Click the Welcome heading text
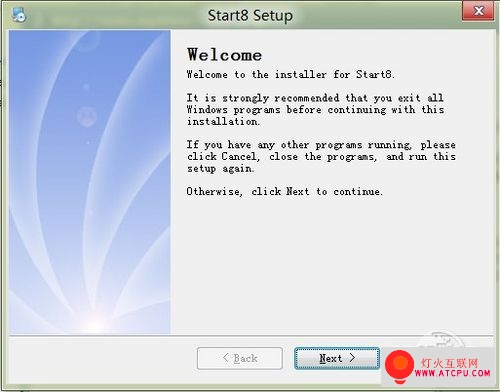500x392 pixels. 225,55
